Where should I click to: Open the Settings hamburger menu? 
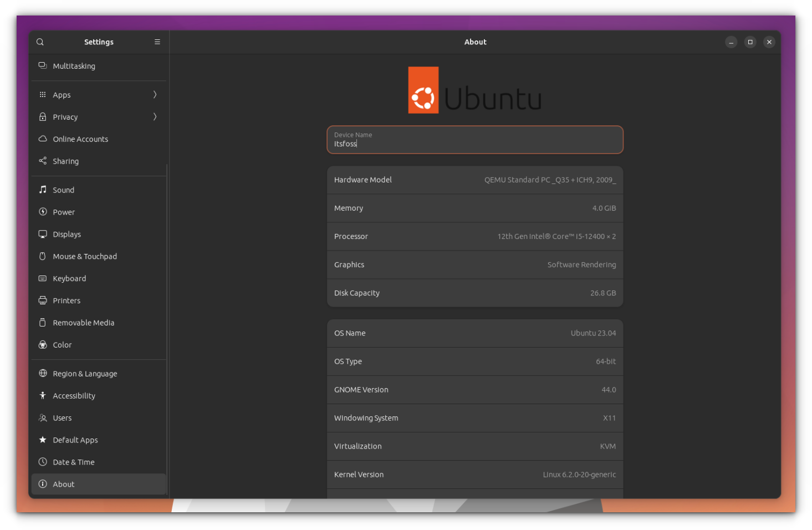pyautogui.click(x=157, y=42)
